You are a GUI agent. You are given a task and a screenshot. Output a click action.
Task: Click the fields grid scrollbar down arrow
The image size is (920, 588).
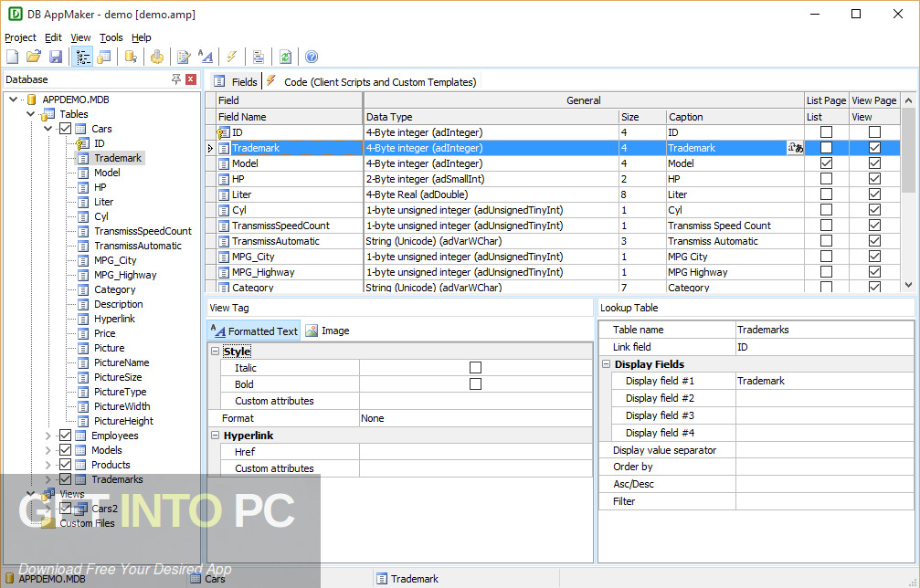pos(908,285)
